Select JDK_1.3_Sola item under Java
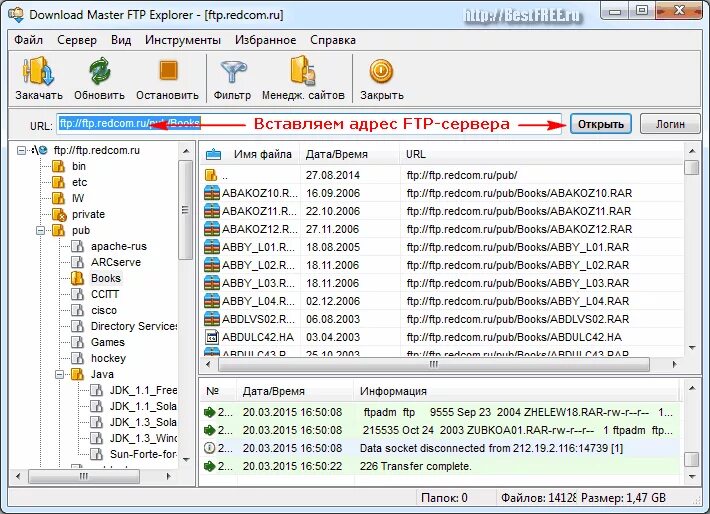The image size is (710, 514). 143,422
